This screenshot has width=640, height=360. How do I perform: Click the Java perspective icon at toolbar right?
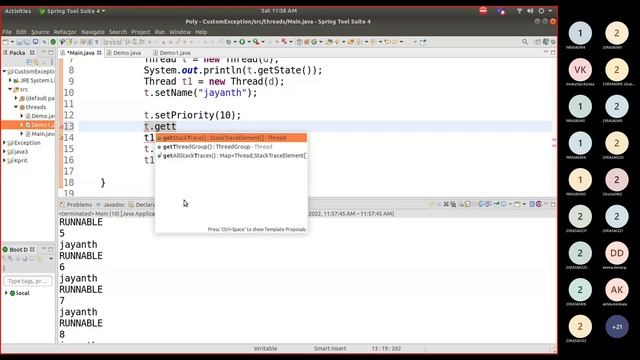click(546, 42)
